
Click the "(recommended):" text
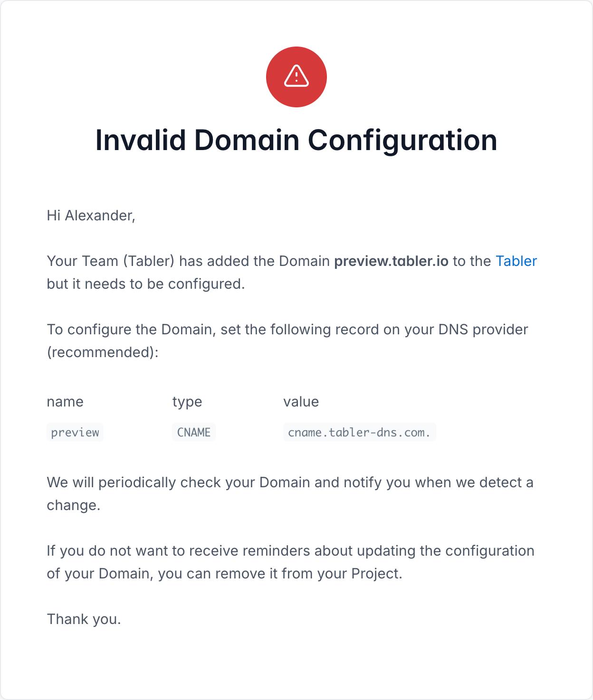pos(102,352)
